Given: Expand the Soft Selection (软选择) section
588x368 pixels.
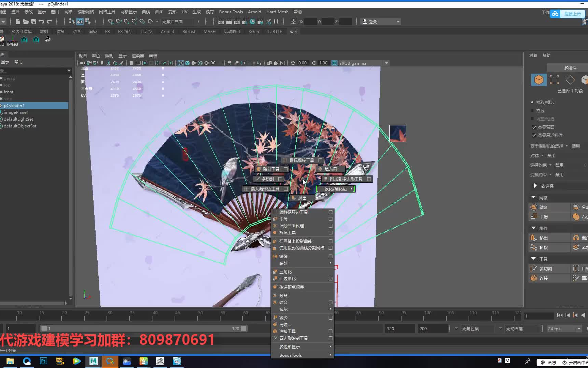Looking at the screenshot, I should [x=535, y=186].
